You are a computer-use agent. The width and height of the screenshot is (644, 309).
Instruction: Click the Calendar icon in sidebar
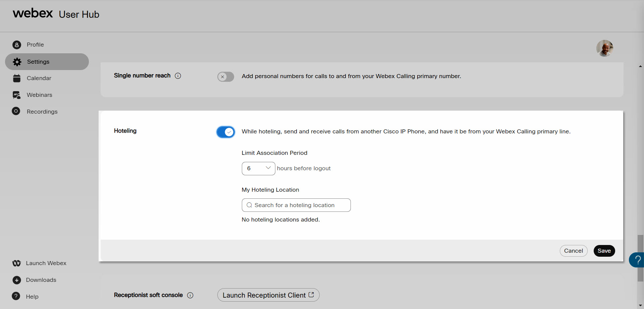(x=17, y=78)
